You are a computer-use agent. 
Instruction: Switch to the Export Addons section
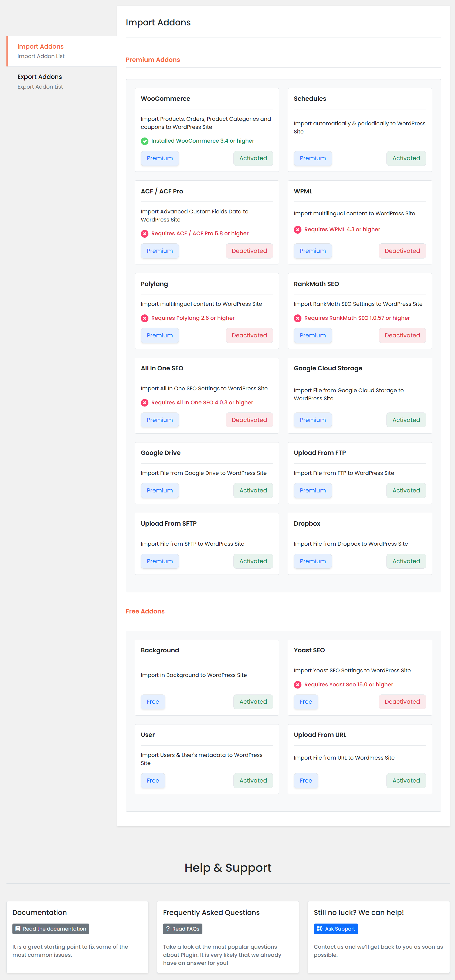coord(39,76)
